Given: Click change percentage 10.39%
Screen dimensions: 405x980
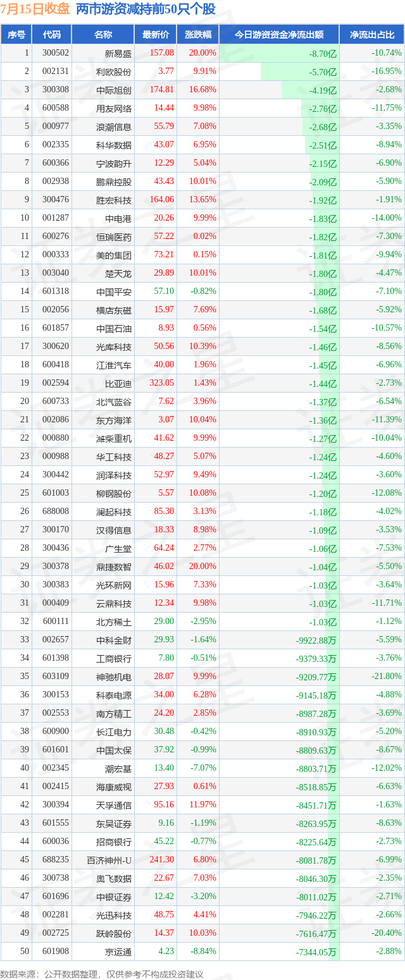Looking at the screenshot, I should tap(202, 346).
